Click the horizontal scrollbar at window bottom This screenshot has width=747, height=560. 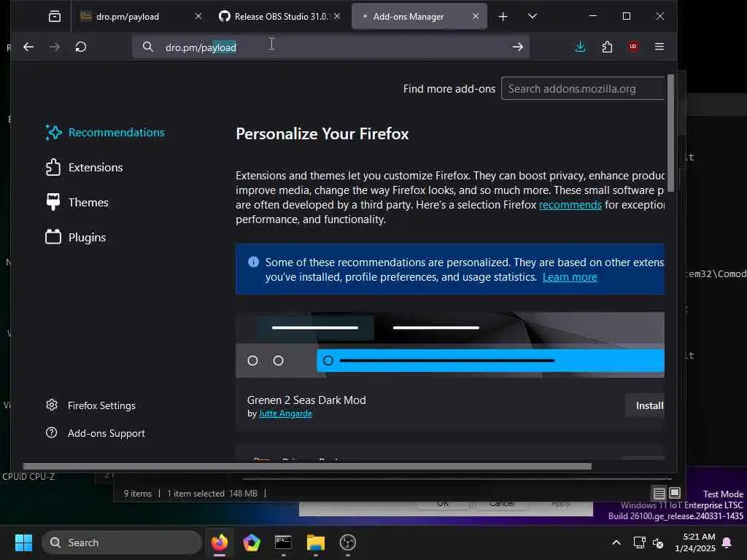307,466
